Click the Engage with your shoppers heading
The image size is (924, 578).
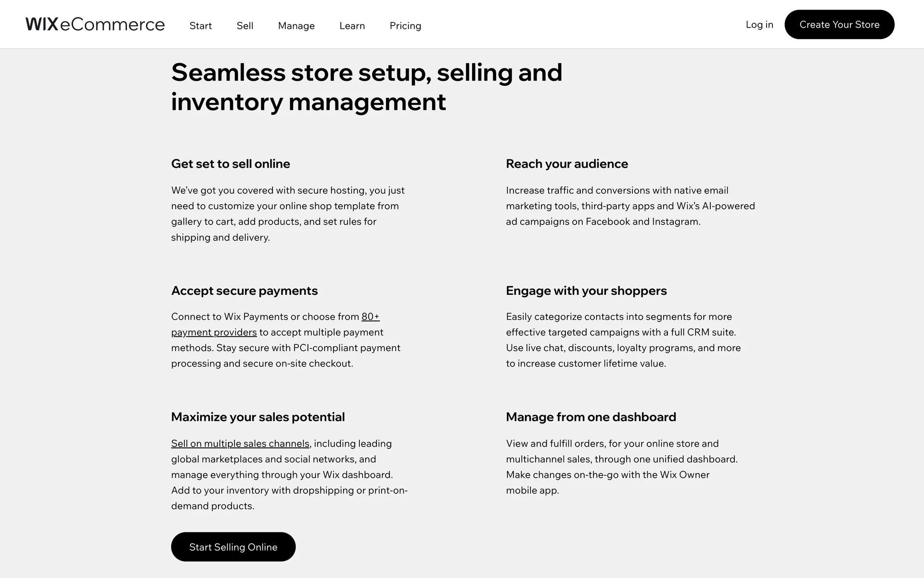[x=586, y=290]
